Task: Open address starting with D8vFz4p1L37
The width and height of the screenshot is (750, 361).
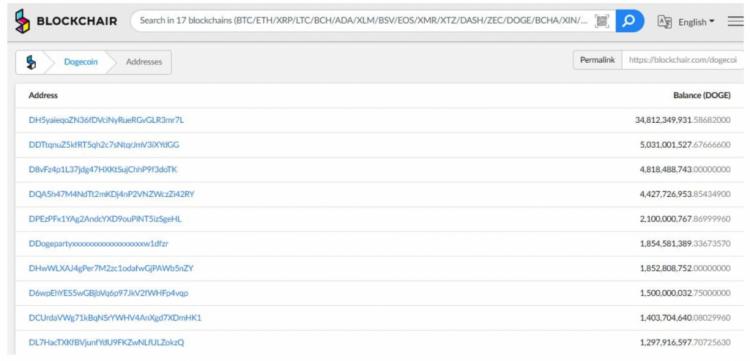Action: tap(103, 169)
